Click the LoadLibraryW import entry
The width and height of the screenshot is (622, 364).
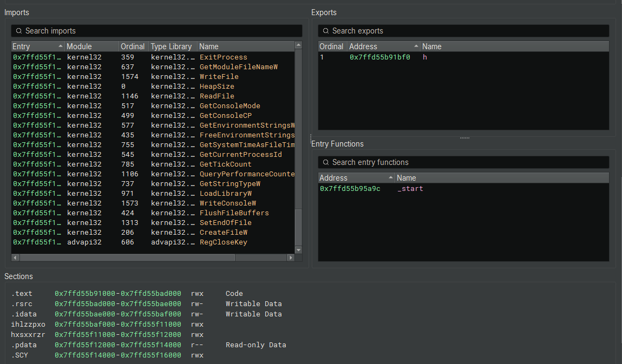point(225,193)
